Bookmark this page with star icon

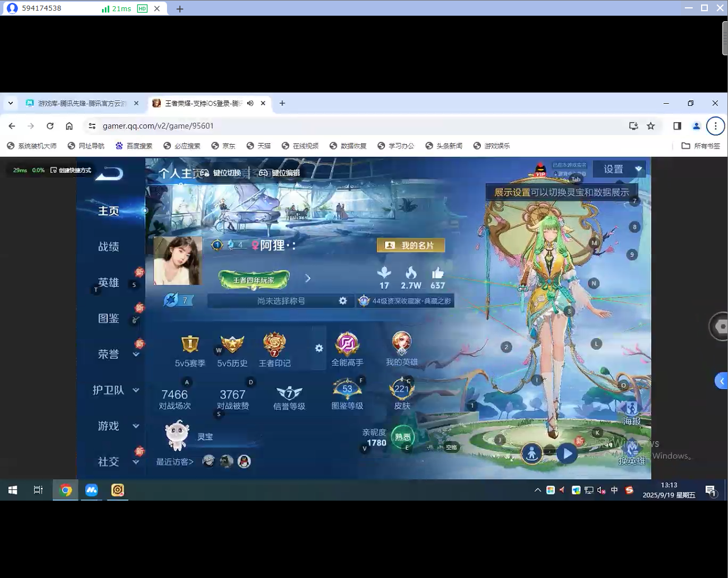point(651,126)
